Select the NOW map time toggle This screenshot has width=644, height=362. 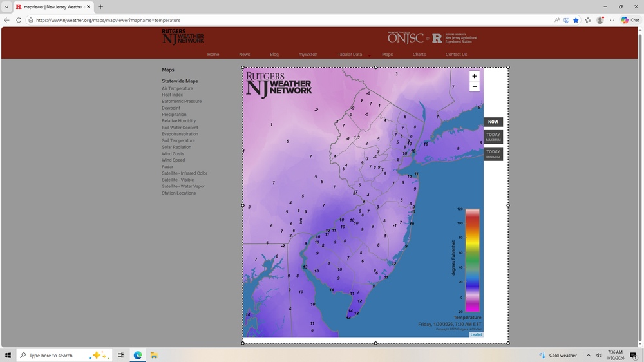coord(493,122)
